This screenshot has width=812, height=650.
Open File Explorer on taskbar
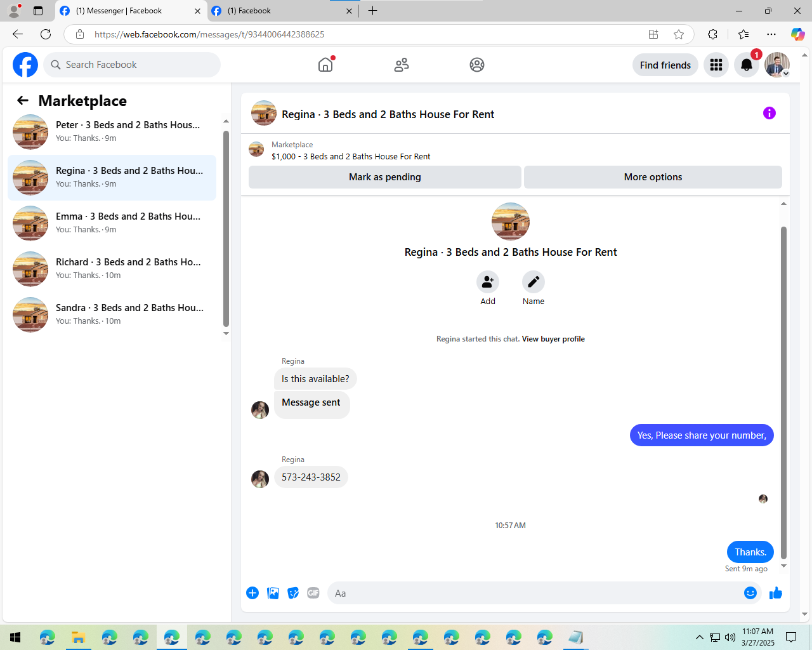[x=78, y=637]
